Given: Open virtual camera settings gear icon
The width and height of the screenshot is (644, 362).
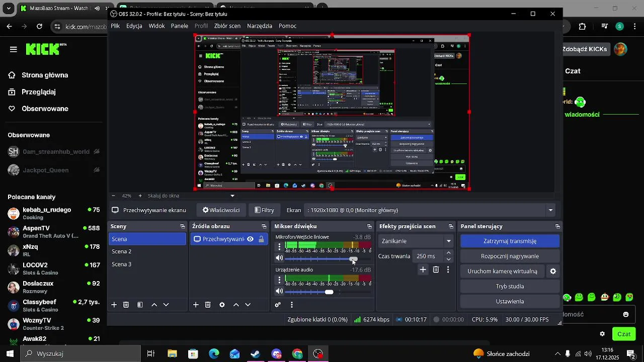Looking at the screenshot, I should tap(553, 271).
